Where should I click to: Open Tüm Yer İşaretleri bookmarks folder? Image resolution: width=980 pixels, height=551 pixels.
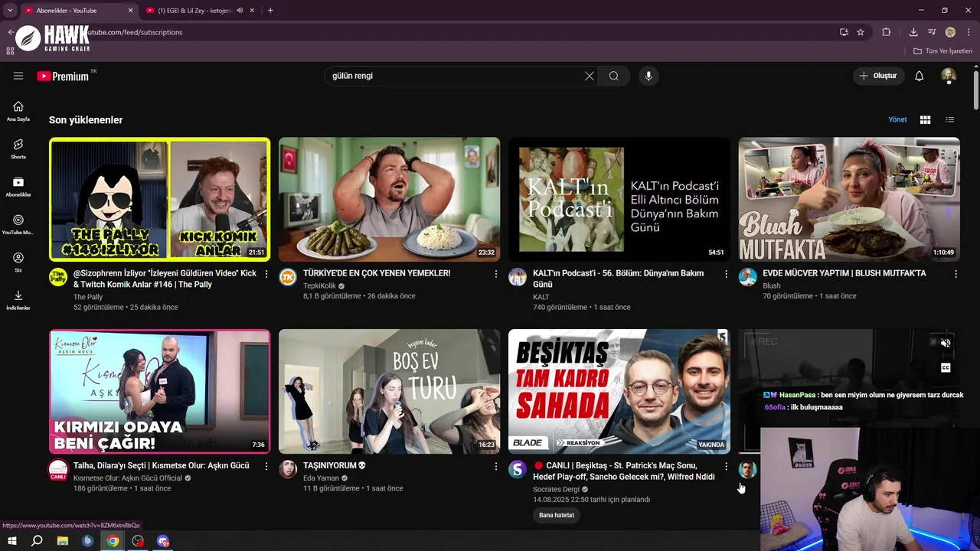[x=942, y=51]
